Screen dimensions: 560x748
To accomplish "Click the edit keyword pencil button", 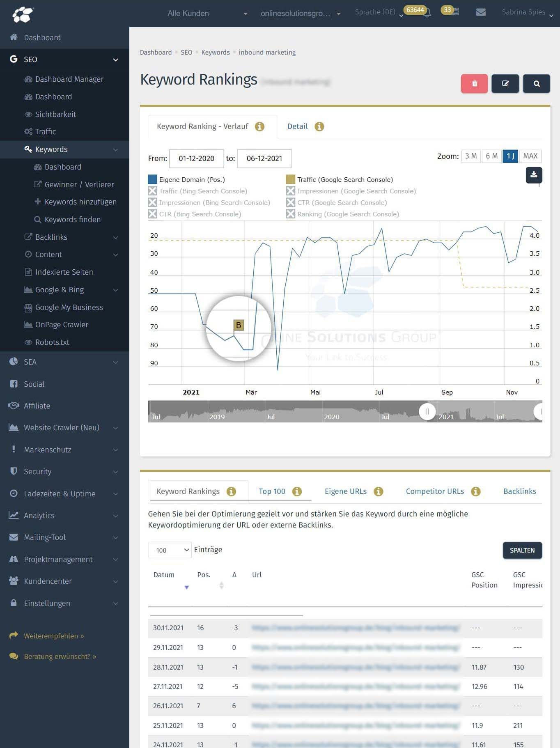I will point(505,83).
